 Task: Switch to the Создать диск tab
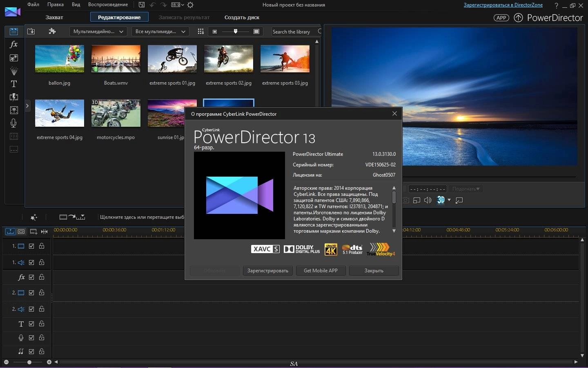[242, 17]
